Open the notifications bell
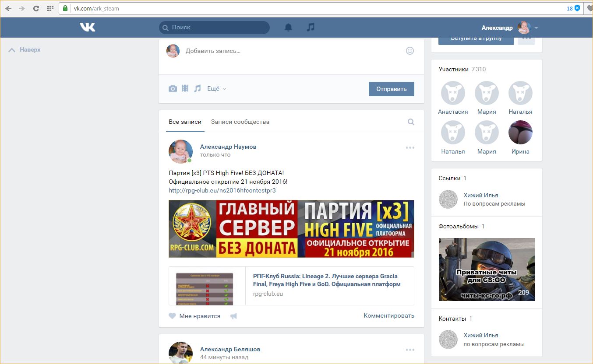 click(288, 28)
